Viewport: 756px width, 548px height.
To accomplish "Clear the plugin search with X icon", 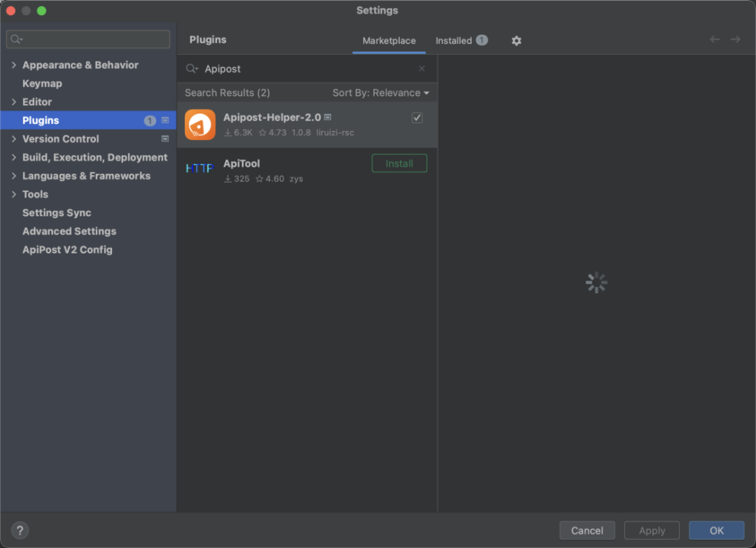I will [422, 68].
